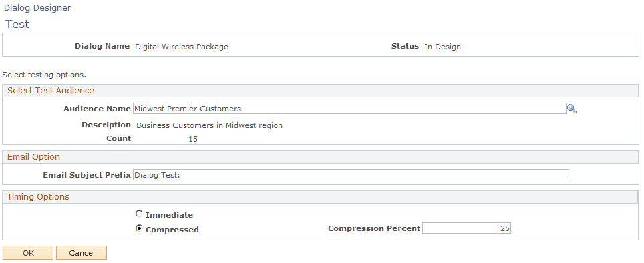Click the Digital Wireless Package dialog name

click(182, 47)
